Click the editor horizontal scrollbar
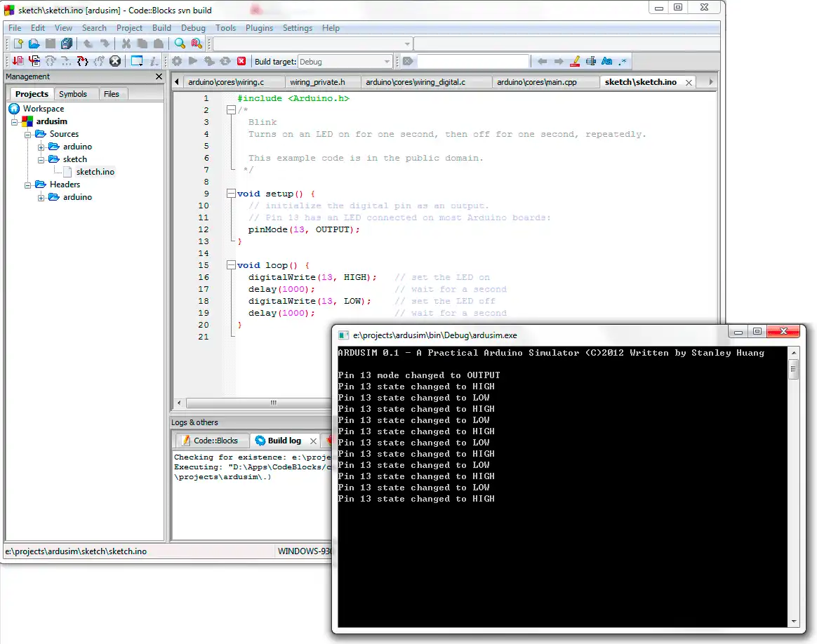The height and width of the screenshot is (644, 817). point(274,403)
